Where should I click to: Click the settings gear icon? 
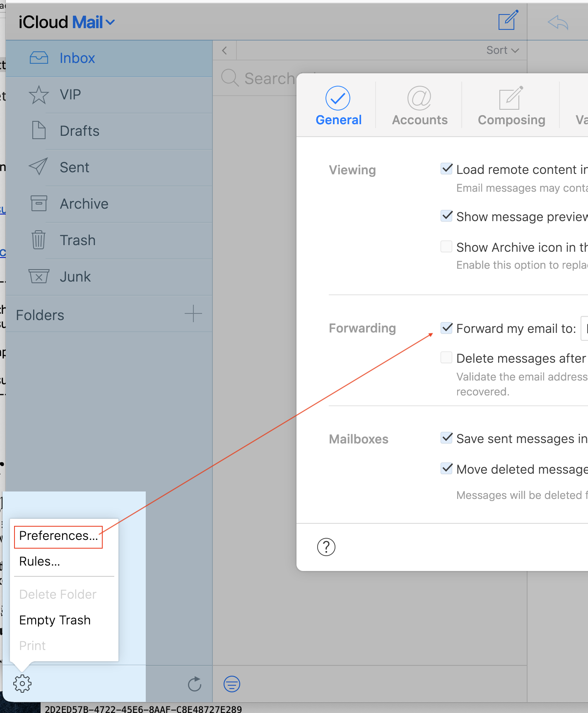(x=22, y=684)
